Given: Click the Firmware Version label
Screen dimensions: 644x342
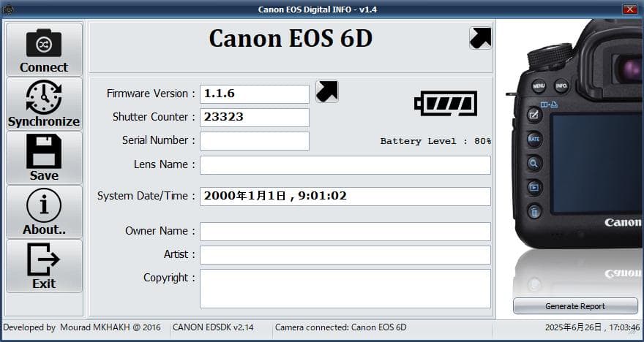Looking at the screenshot, I should tap(151, 94).
